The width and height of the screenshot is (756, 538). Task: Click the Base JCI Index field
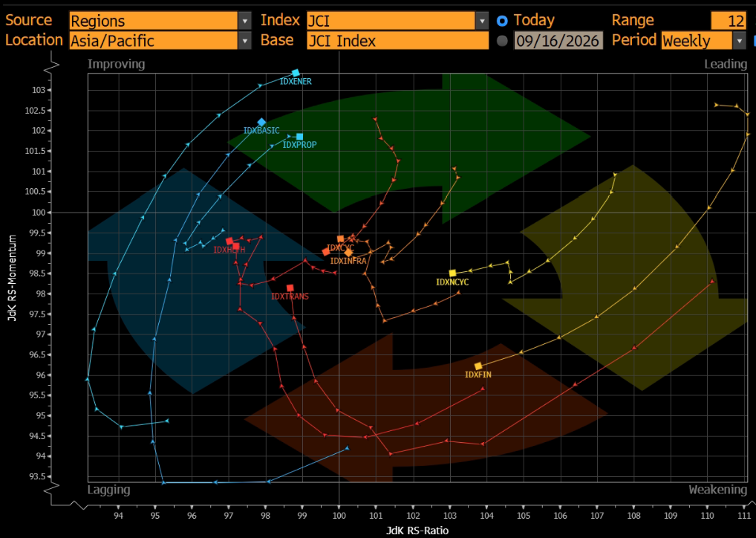coord(398,41)
